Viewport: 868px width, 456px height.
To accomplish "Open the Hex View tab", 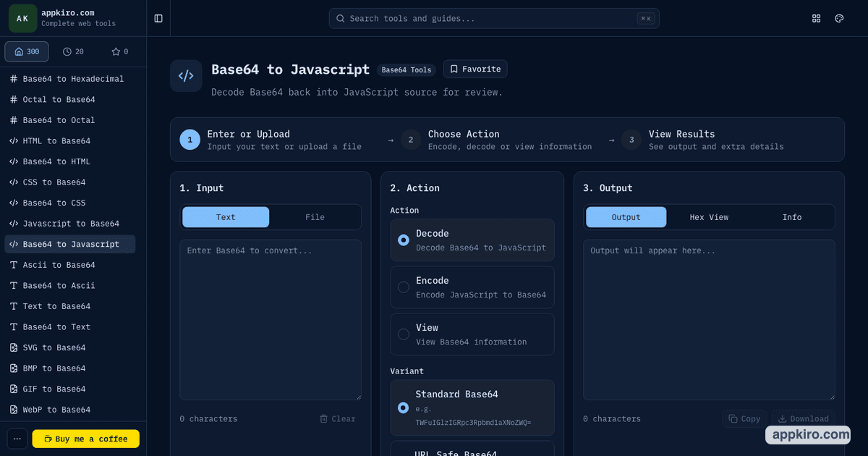I will click(709, 217).
